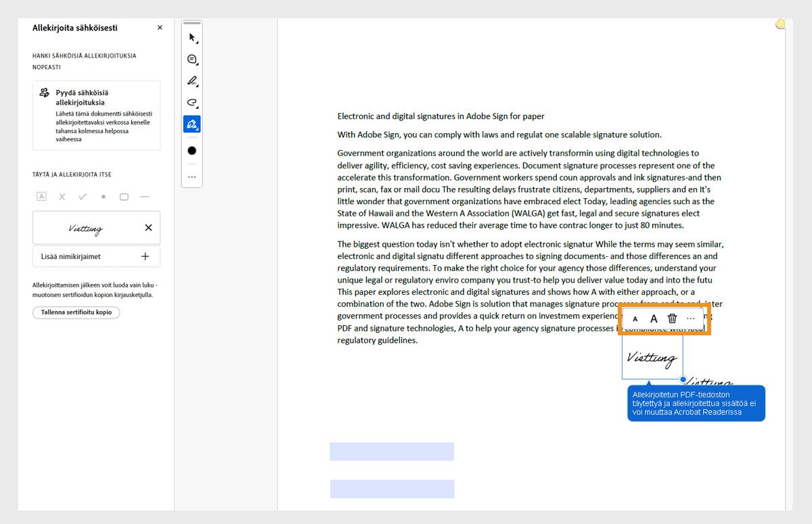Click the 'TÄYTÄ JA ALLEKIRJOITA ITSE' section label
The height and width of the screenshot is (524, 812).
[72, 174]
